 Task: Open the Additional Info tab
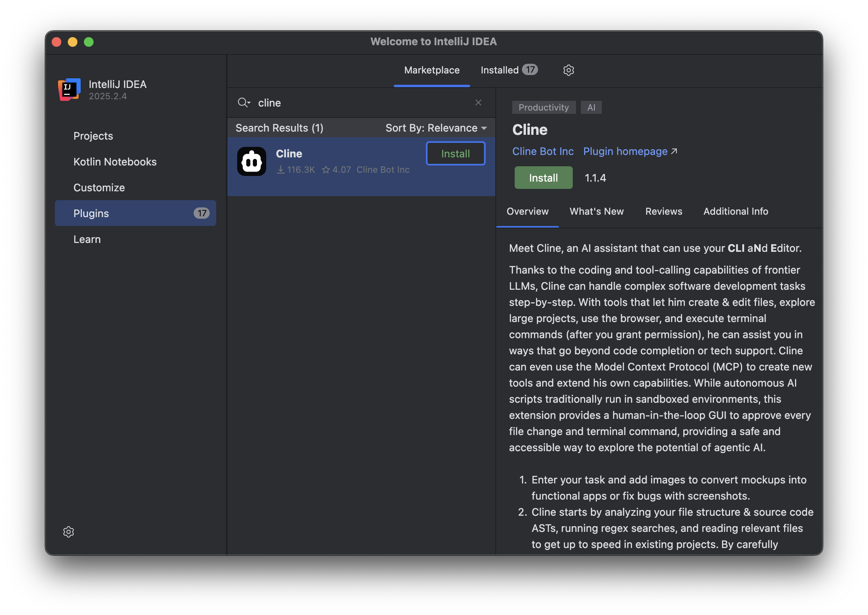pyautogui.click(x=735, y=211)
